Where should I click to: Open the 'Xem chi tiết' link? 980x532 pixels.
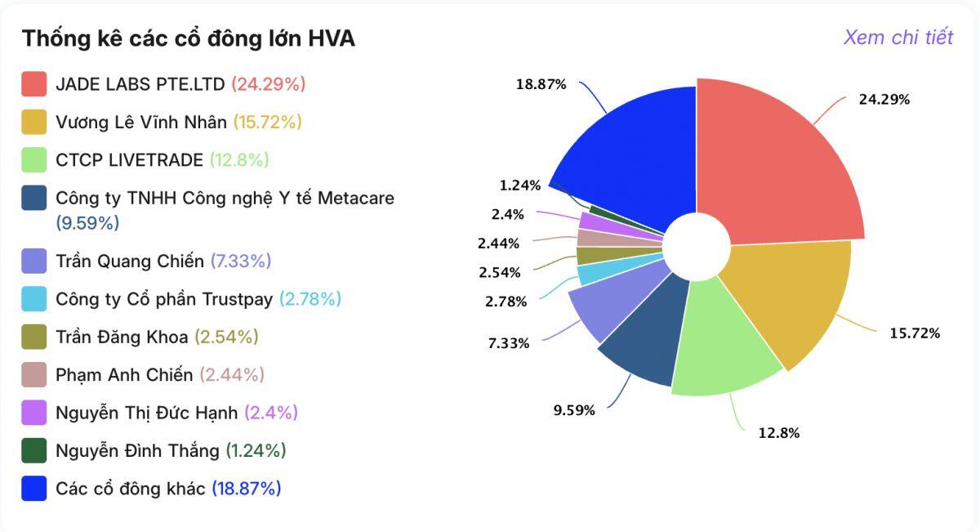[898, 37]
